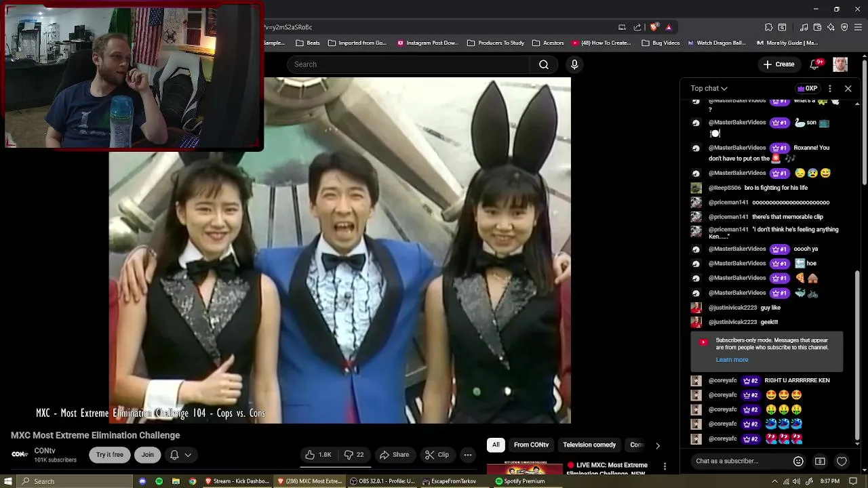Image resolution: width=868 pixels, height=488 pixels.
Task: Switch to Stream - Kick Dashboard taskbar window
Action: [x=237, y=481]
